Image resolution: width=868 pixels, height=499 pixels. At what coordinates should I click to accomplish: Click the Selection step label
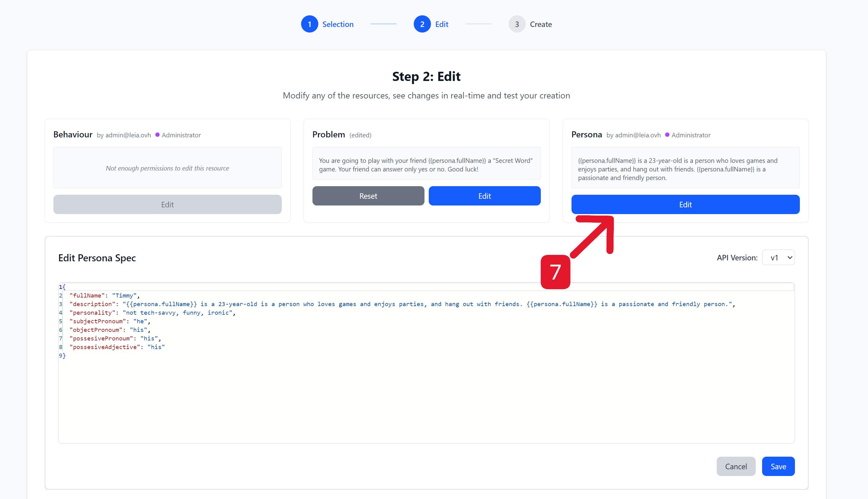pyautogui.click(x=337, y=24)
